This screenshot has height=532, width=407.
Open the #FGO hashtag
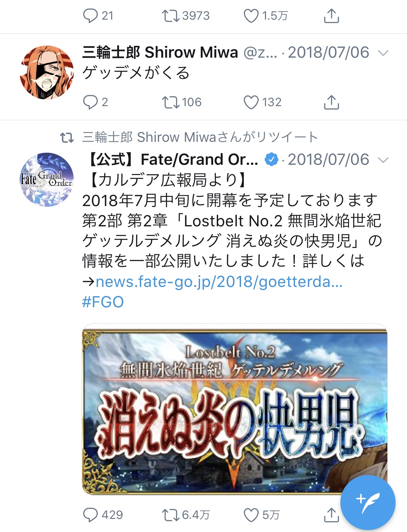point(103,302)
